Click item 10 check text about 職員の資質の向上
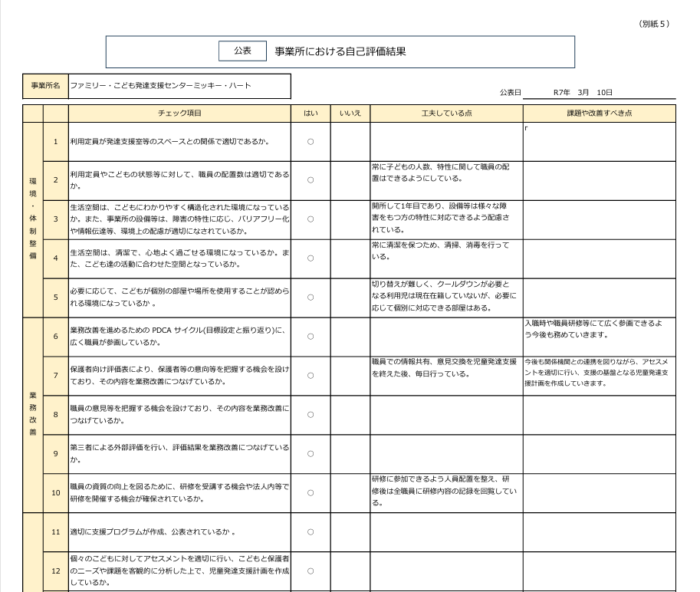The height and width of the screenshot is (592, 700). click(x=179, y=492)
